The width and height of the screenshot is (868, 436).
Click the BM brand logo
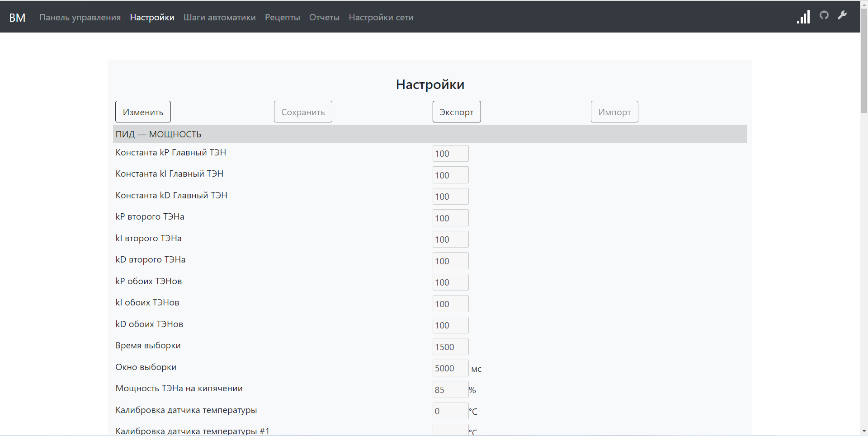pyautogui.click(x=17, y=17)
